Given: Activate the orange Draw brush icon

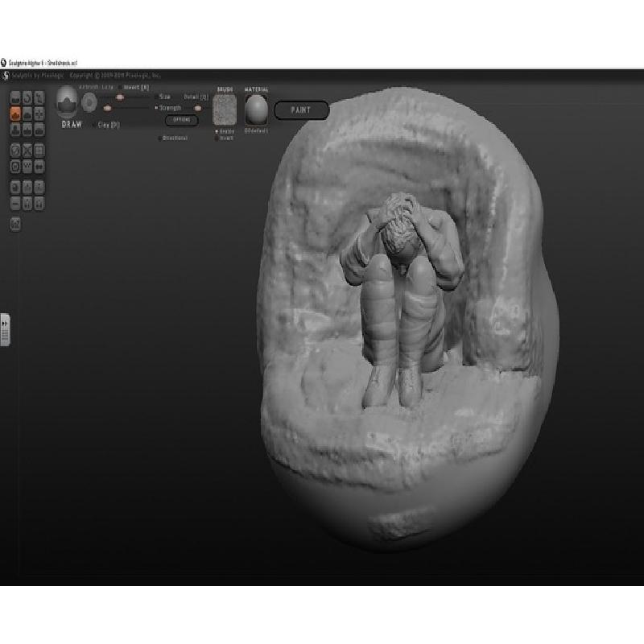Looking at the screenshot, I should [14, 114].
